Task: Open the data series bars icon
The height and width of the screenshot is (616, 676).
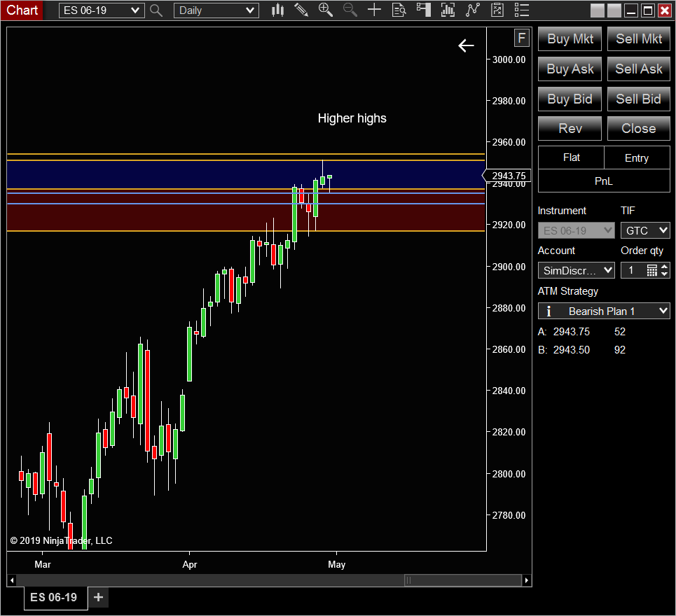Action: (448, 10)
